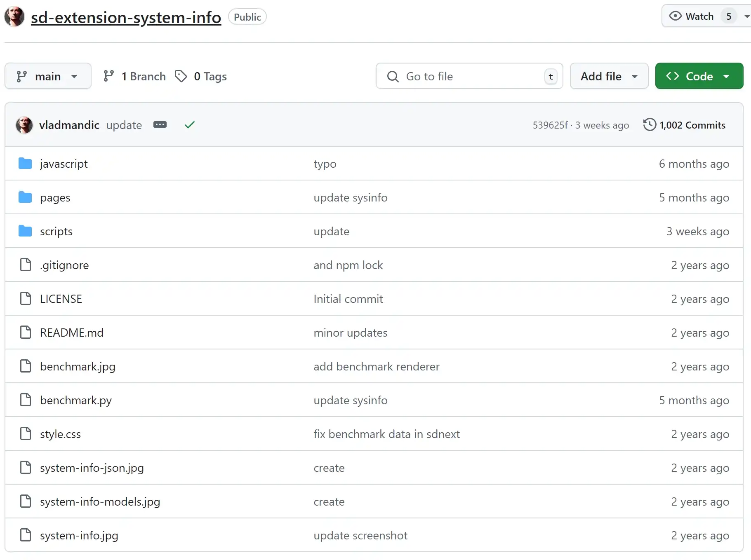The height and width of the screenshot is (560, 751).
Task: Click the tag icon next to 0 Tags
Action: click(181, 76)
